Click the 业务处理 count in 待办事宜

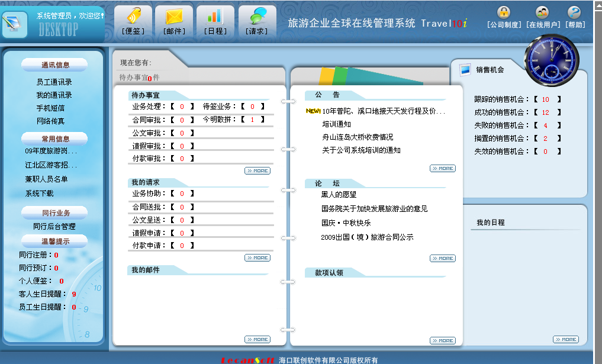[x=182, y=107]
